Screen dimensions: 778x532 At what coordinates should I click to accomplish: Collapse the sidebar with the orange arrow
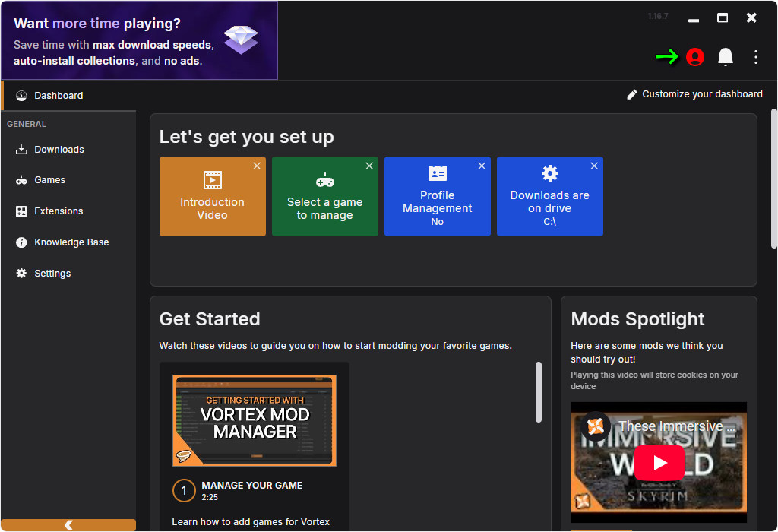click(x=68, y=525)
